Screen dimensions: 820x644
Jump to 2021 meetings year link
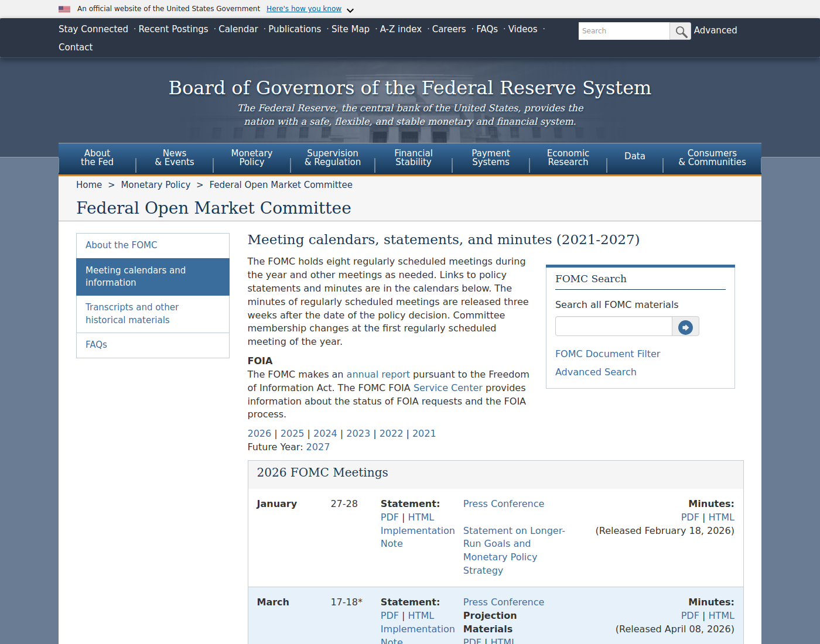tap(424, 434)
